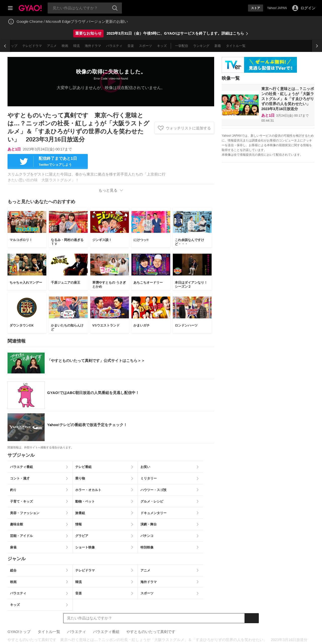Select 一挙配信 tab in category bar
The width and height of the screenshot is (322, 644).
182,46
